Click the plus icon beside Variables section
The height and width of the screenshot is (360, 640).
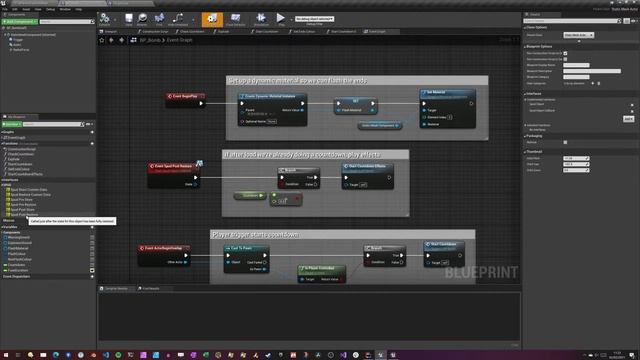(x=92, y=227)
